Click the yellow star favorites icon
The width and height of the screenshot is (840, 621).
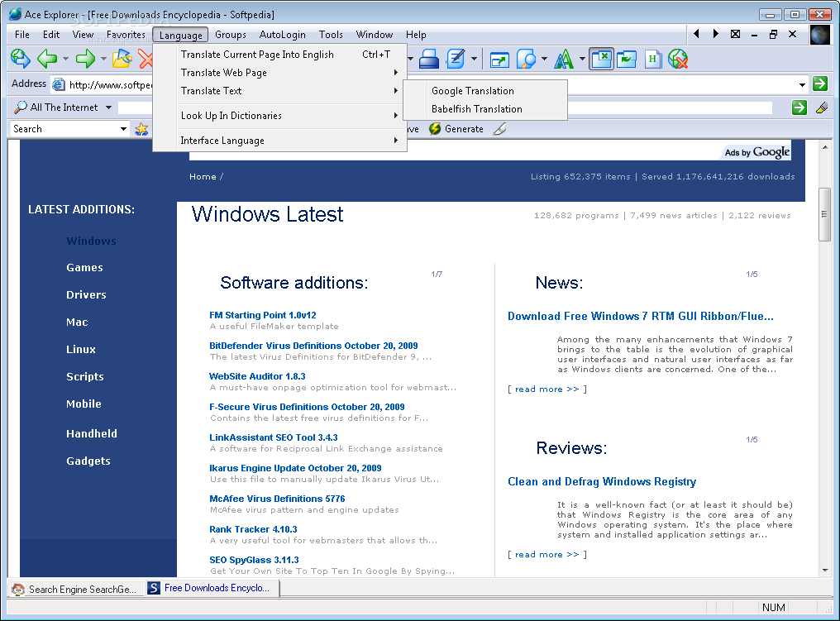pos(141,129)
